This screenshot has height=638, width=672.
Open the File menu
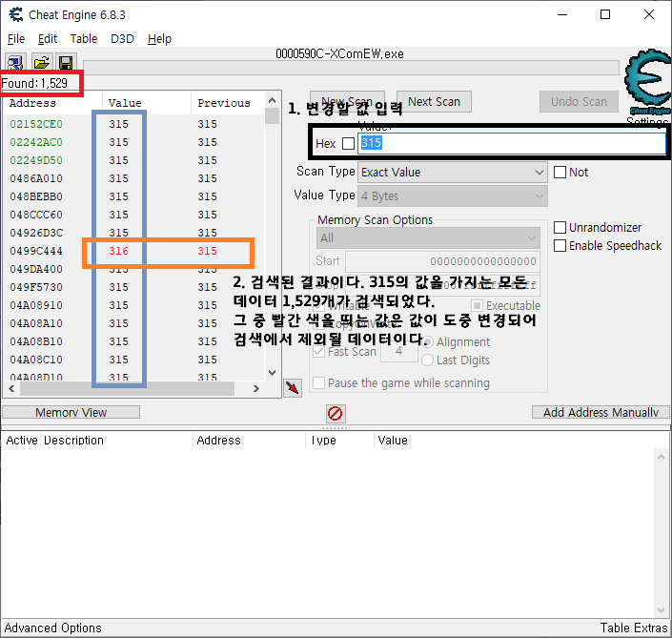(x=16, y=39)
